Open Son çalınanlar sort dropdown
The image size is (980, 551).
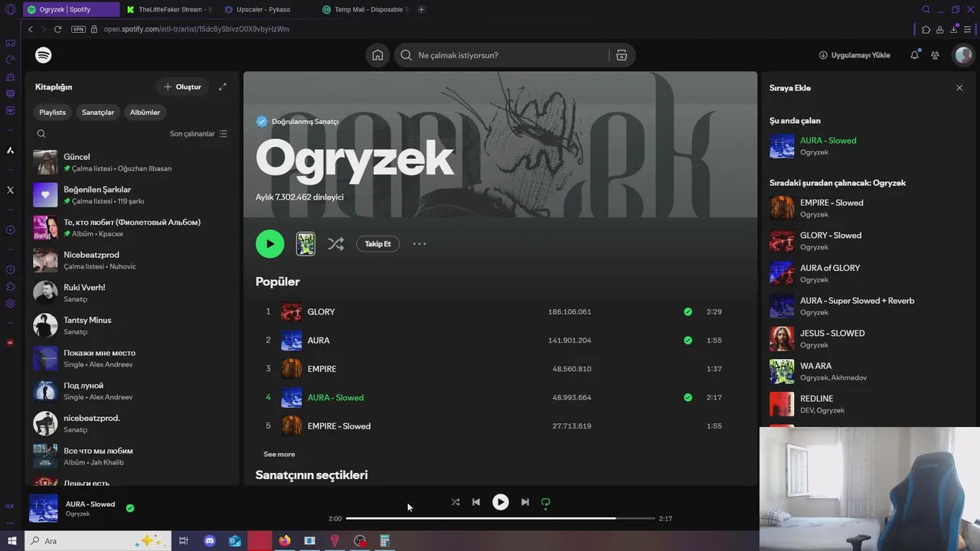coord(198,133)
